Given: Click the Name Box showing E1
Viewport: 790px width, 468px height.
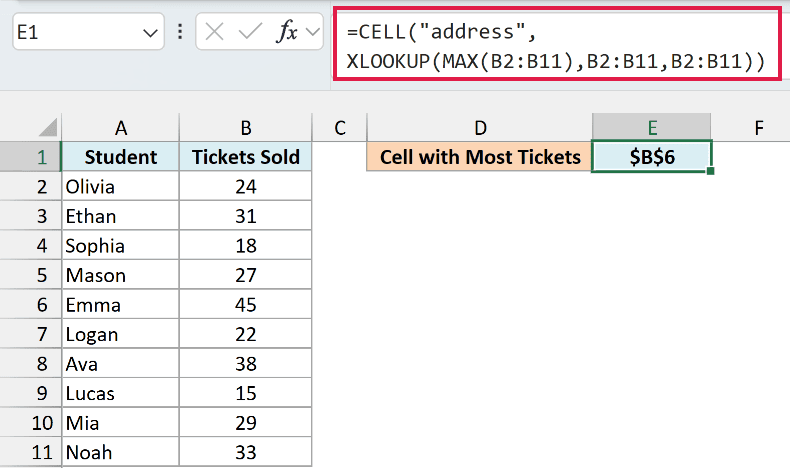Looking at the screenshot, I should pos(88,32).
